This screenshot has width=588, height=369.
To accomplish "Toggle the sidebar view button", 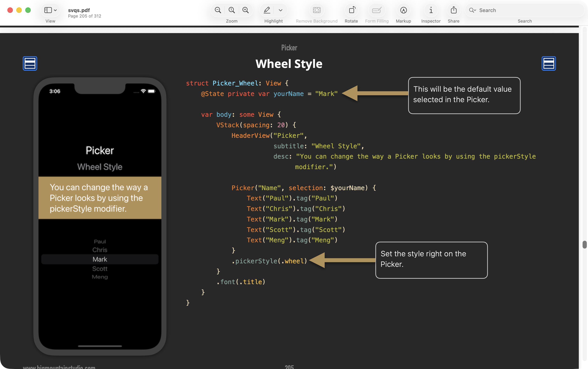I will [x=48, y=10].
